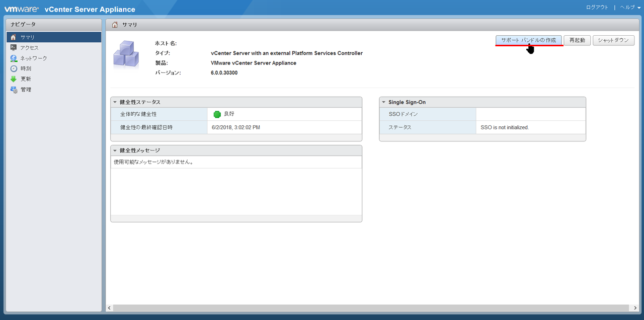Click the appliance cubes icon

click(126, 54)
